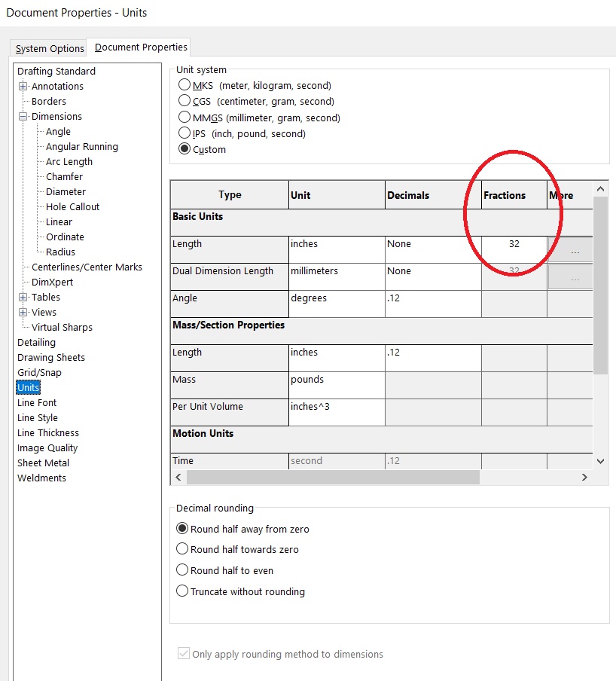Open Radius dimension settings
Viewport: 616px width, 681px height.
click(60, 252)
